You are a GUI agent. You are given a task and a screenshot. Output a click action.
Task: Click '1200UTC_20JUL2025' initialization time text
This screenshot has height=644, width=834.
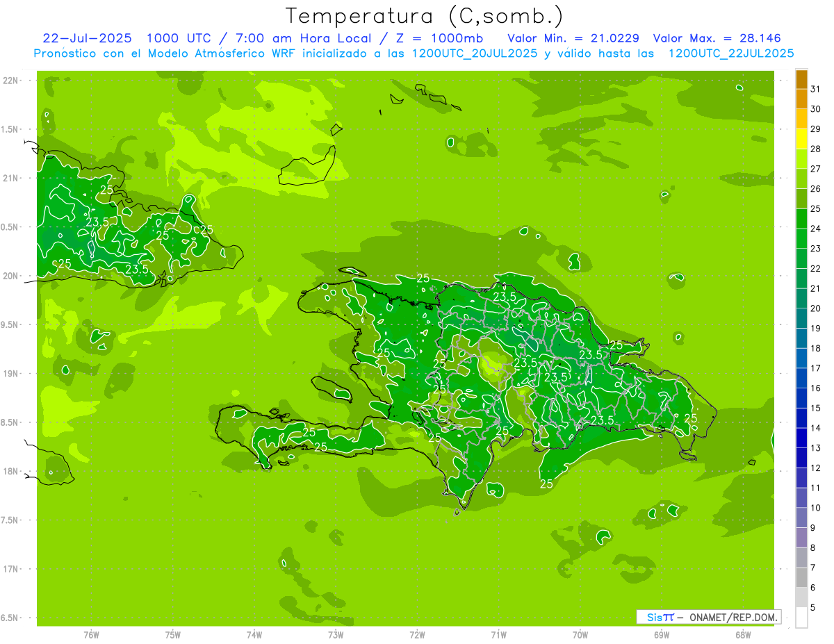coord(473,53)
